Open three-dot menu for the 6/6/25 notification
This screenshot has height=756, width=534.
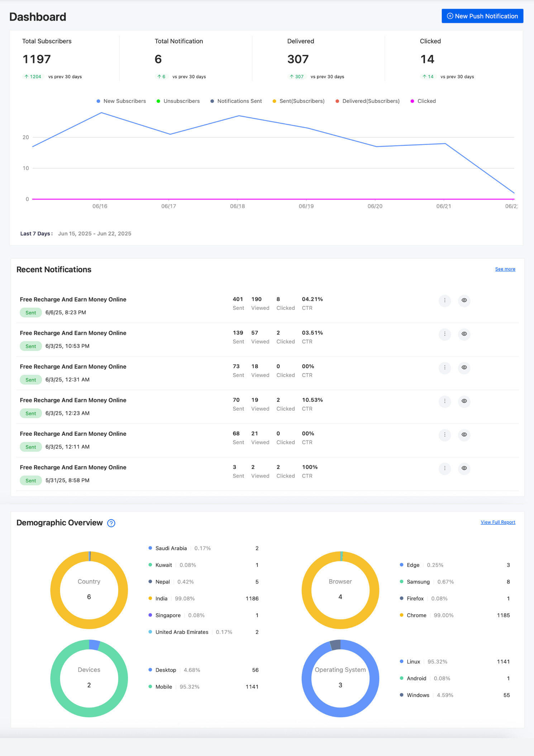(445, 300)
